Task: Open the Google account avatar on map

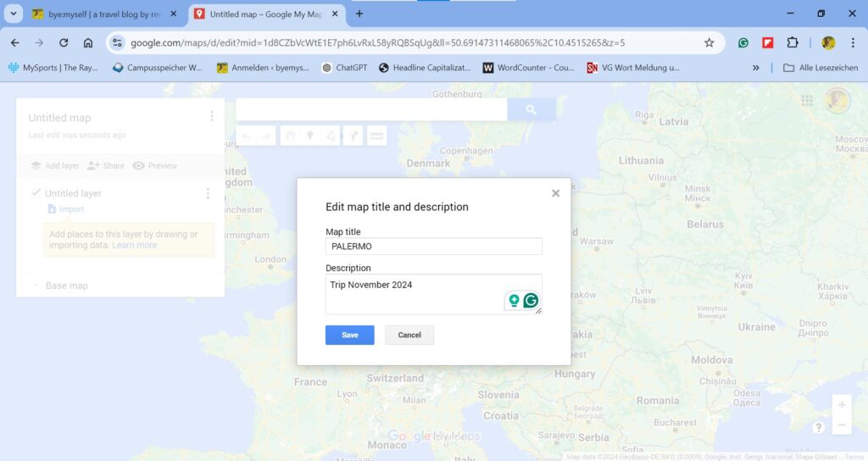Action: tap(837, 101)
